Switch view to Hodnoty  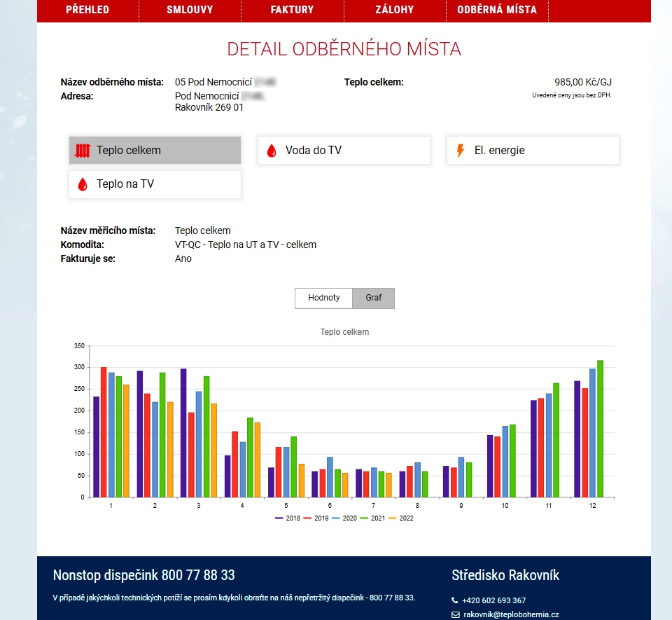click(323, 298)
